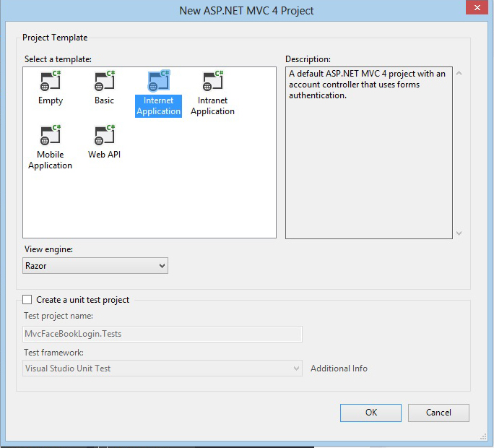494x448 pixels.
Task: Click the 'Description:' label
Action: (x=308, y=59)
